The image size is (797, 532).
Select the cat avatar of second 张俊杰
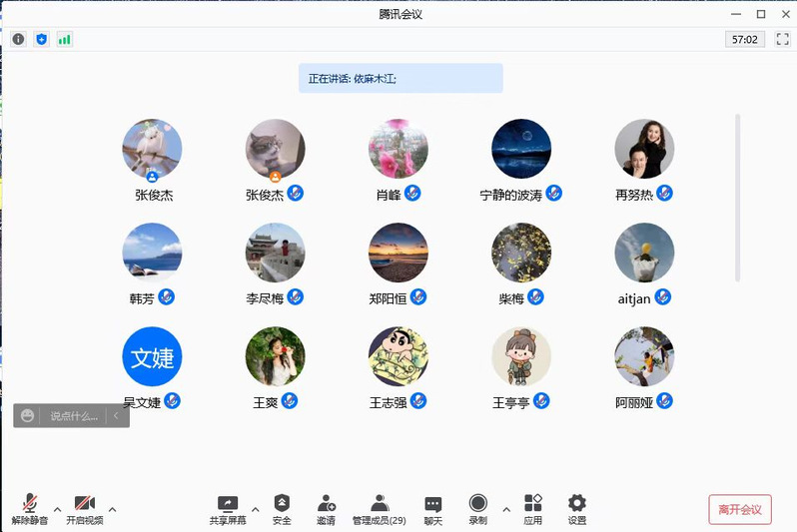276,149
